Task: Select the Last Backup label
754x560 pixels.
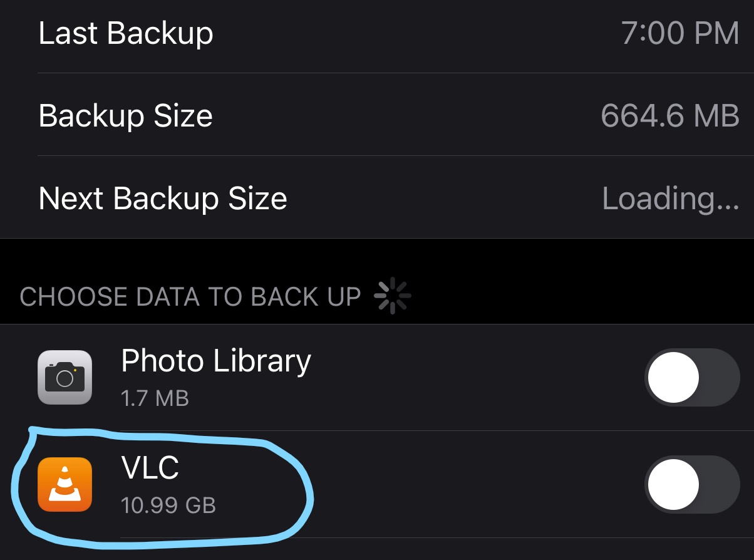Action: pyautogui.click(x=126, y=33)
